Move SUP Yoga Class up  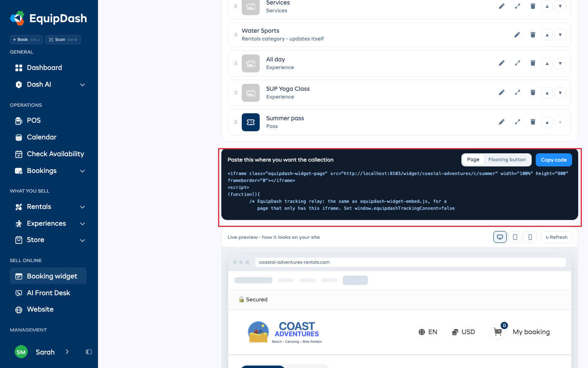547,93
